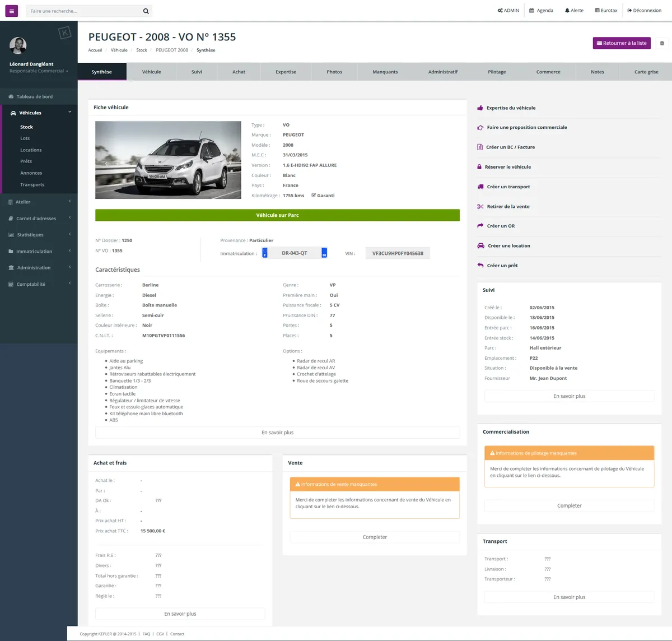Click Completer in the Commercialisation panel
The width and height of the screenshot is (672, 641).
point(570,506)
